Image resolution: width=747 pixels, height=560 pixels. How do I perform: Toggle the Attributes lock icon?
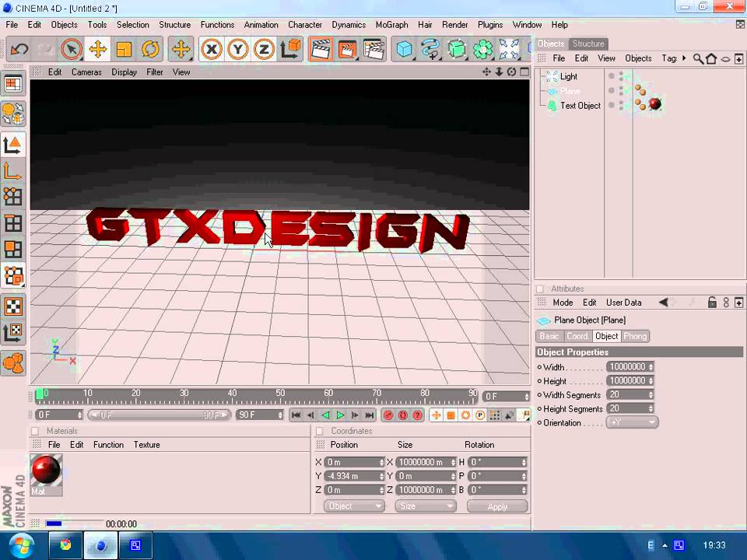click(712, 303)
